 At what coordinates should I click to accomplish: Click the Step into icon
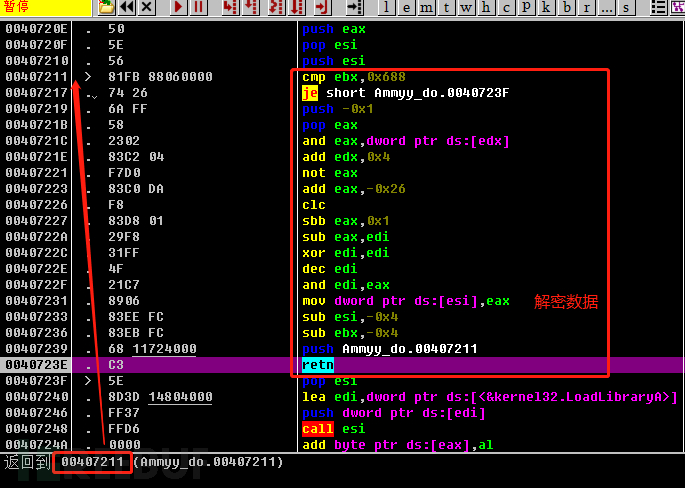(x=229, y=7)
